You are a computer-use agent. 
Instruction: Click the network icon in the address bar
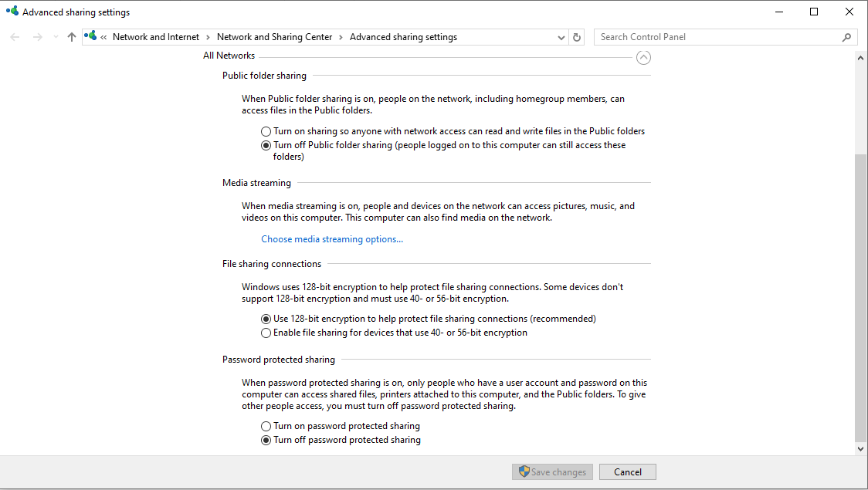click(90, 36)
